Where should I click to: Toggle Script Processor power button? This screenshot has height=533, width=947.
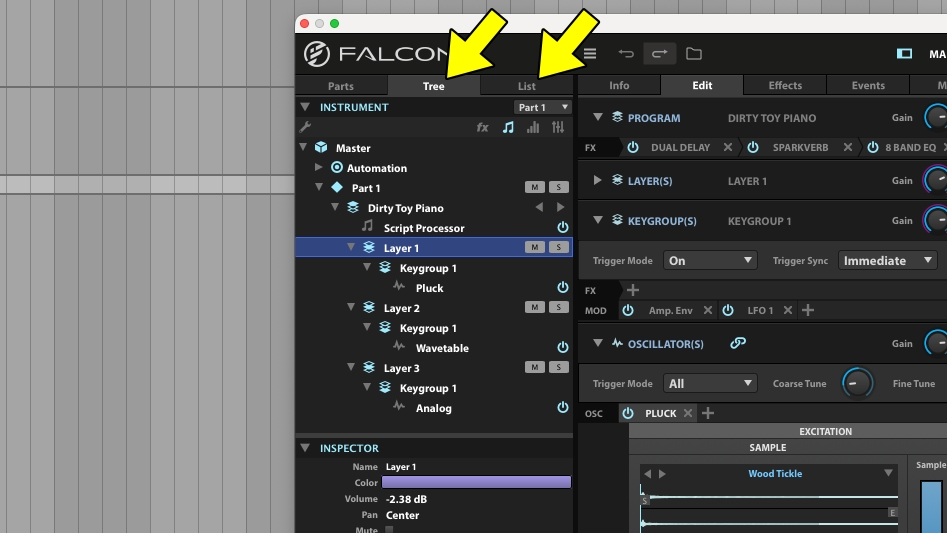(x=562, y=228)
